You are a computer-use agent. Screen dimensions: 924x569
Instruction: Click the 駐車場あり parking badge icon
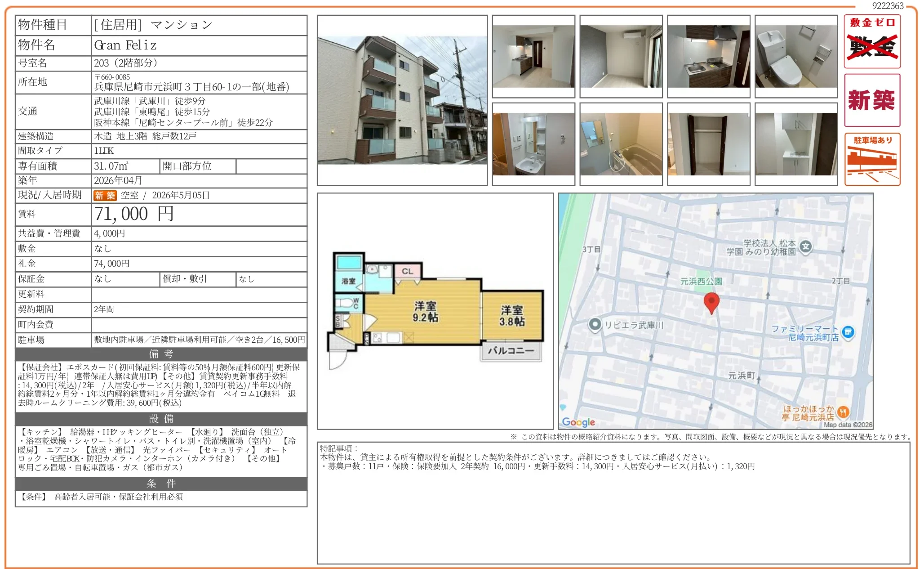(872, 159)
